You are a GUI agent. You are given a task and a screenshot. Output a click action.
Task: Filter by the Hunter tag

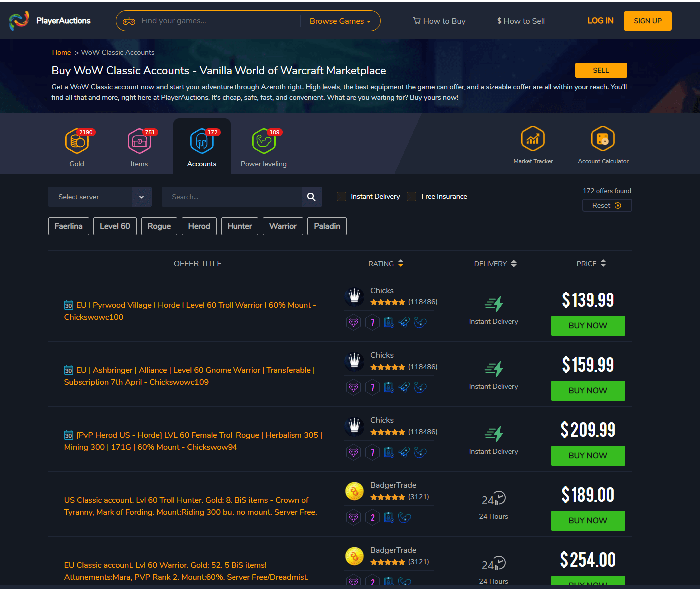[x=239, y=226]
